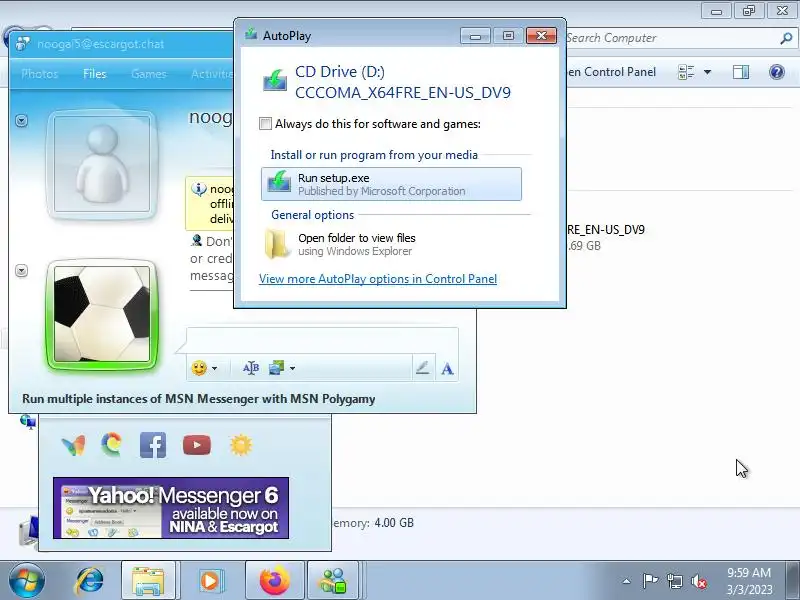Click the Yahoo! Messenger 6 banner ad
The image size is (800, 600).
point(171,508)
